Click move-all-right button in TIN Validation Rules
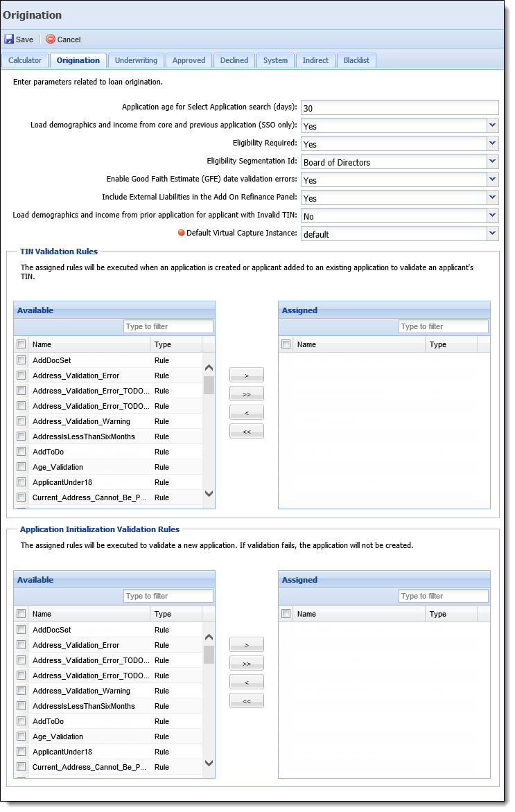Image resolution: width=515 pixels, height=812 pixels. click(x=247, y=394)
